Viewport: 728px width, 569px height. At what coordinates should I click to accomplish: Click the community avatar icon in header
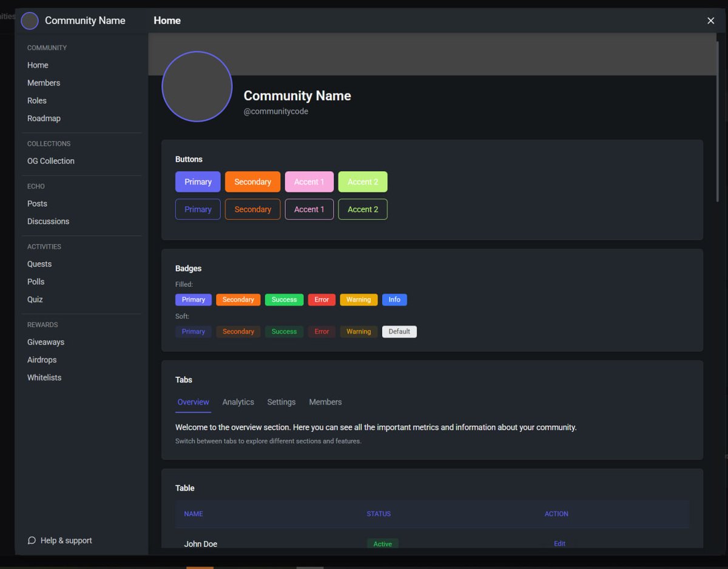pyautogui.click(x=30, y=21)
